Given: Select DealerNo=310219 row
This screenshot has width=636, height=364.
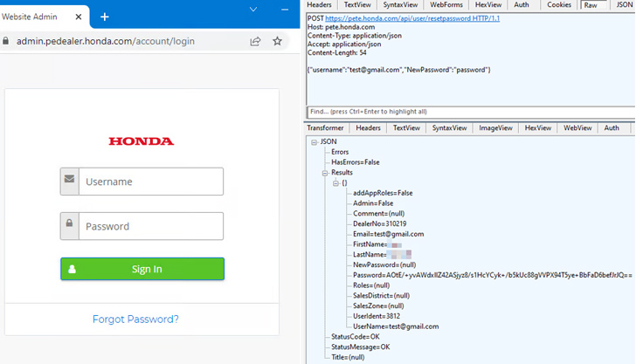Looking at the screenshot, I should point(380,223).
